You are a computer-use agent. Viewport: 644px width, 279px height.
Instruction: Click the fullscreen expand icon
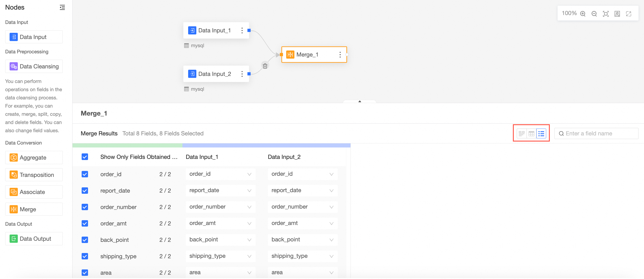click(628, 13)
